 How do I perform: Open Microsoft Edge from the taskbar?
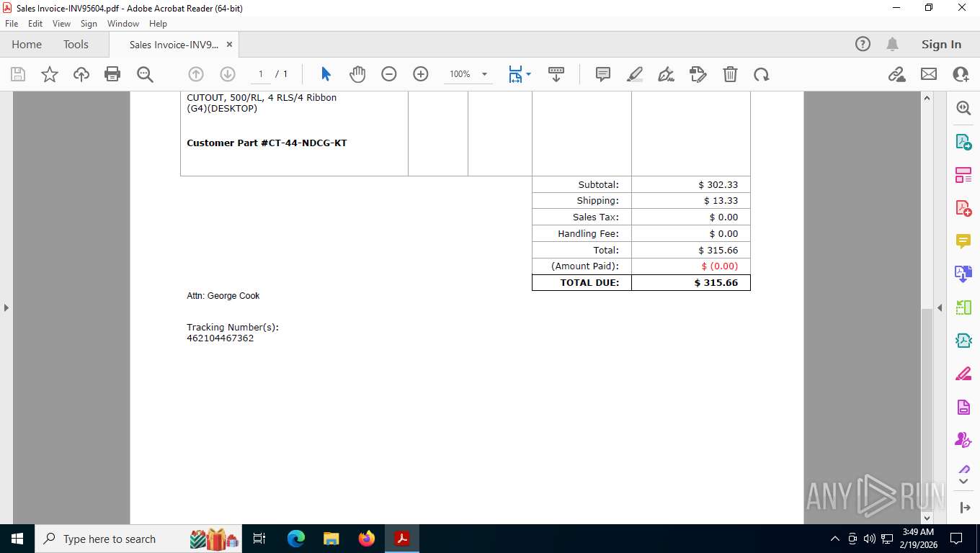pyautogui.click(x=296, y=539)
